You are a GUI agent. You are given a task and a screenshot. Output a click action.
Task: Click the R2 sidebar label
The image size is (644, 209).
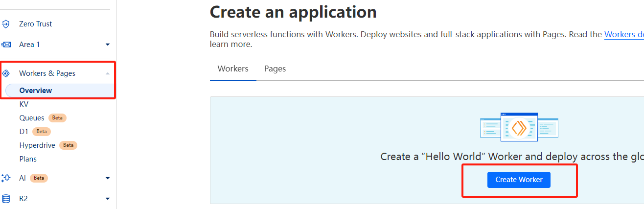[x=23, y=199]
